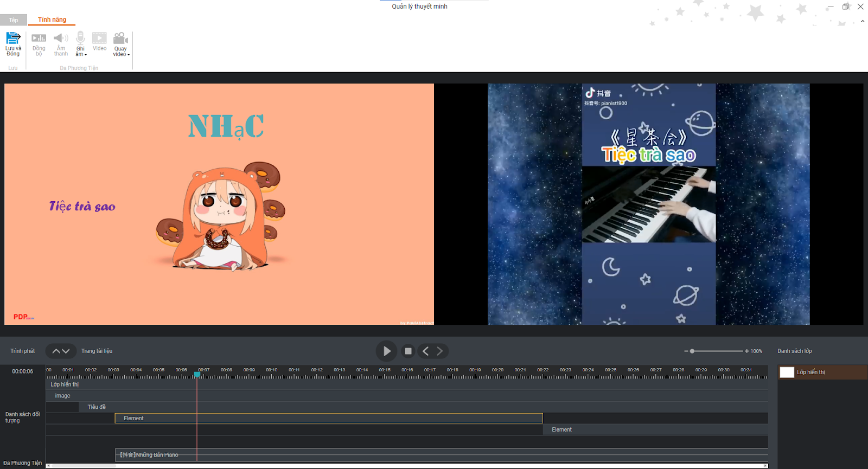
Task: Click the 00:30 mark on the timeline ruler
Action: coord(724,370)
